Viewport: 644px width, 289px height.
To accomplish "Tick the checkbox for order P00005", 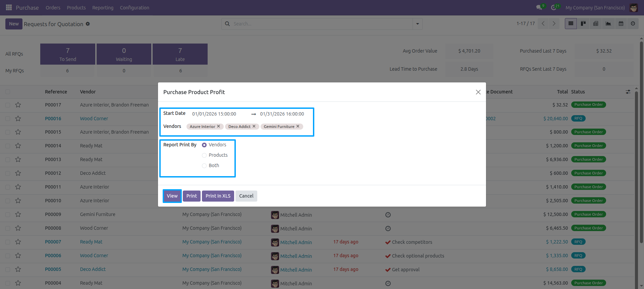I will tap(8, 270).
